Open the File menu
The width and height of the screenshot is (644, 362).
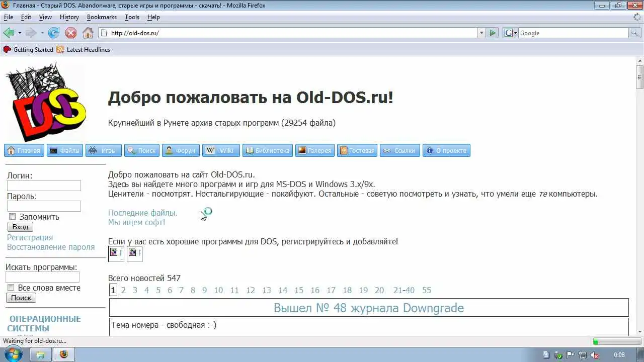pyautogui.click(x=9, y=17)
